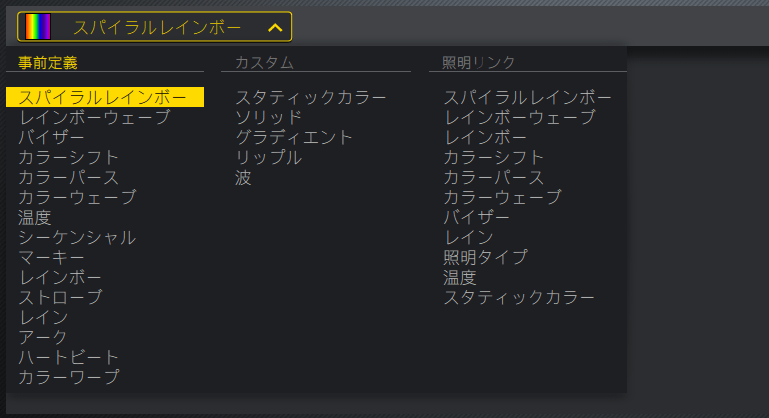
Task: Select レインボー in 事前定義 list
Action: click(x=60, y=277)
